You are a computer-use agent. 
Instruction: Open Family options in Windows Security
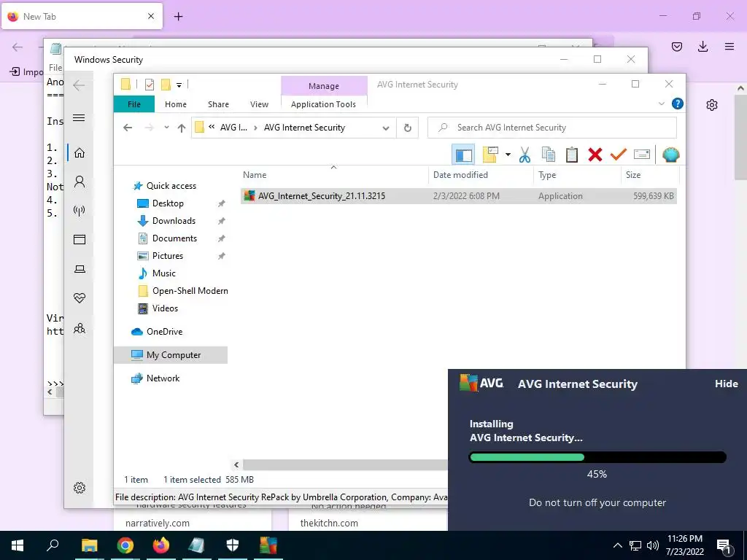(79, 328)
